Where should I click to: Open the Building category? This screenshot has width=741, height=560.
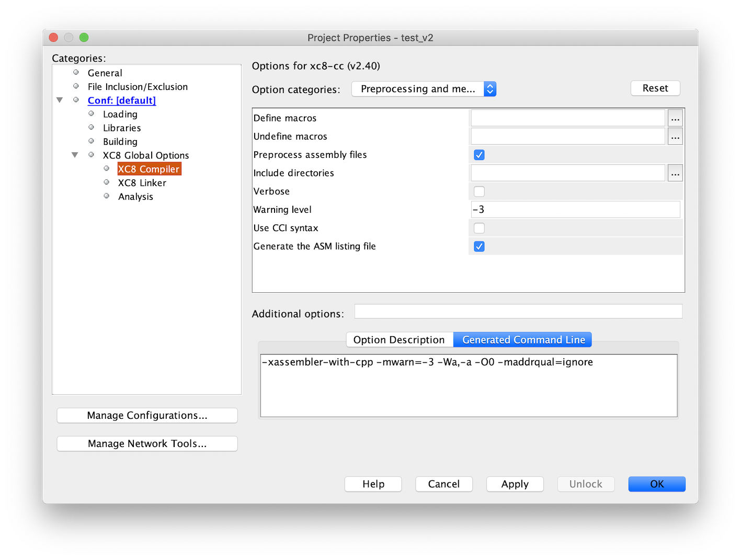pyautogui.click(x=120, y=142)
